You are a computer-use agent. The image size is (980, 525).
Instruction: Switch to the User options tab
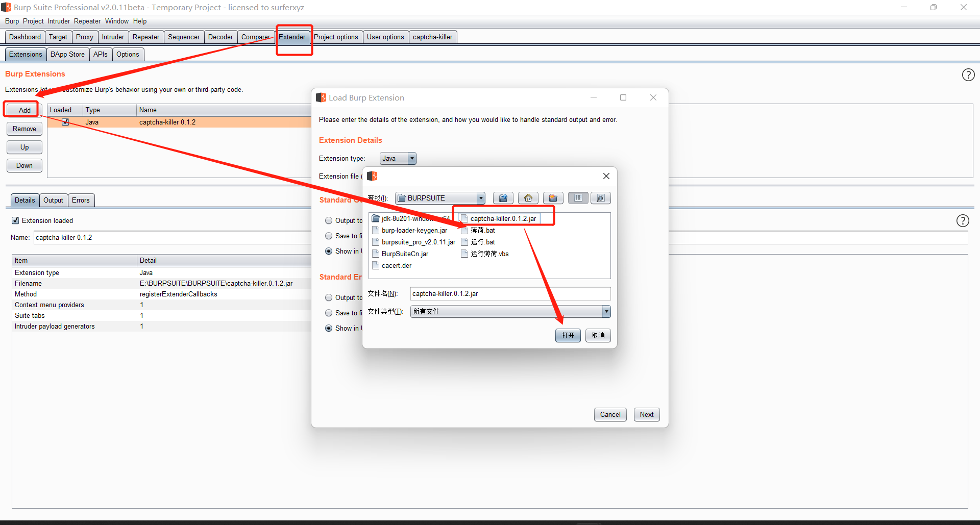385,37
